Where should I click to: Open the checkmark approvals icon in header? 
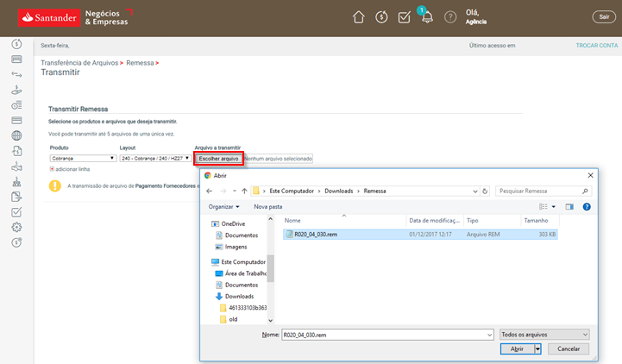tap(404, 17)
